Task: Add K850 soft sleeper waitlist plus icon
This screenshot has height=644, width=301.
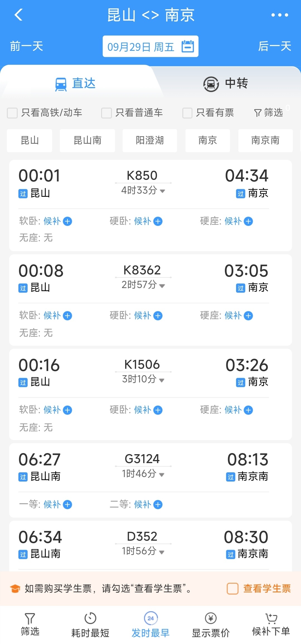Action: click(x=67, y=221)
